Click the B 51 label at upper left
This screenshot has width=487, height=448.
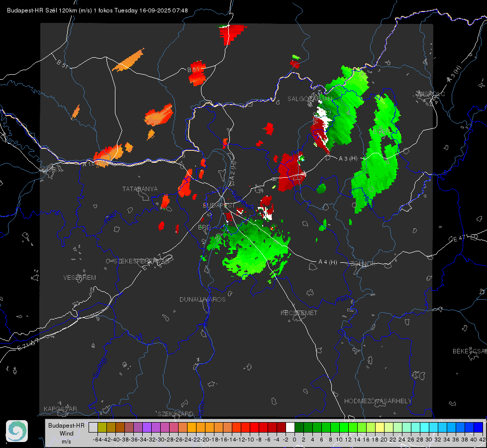(62, 63)
